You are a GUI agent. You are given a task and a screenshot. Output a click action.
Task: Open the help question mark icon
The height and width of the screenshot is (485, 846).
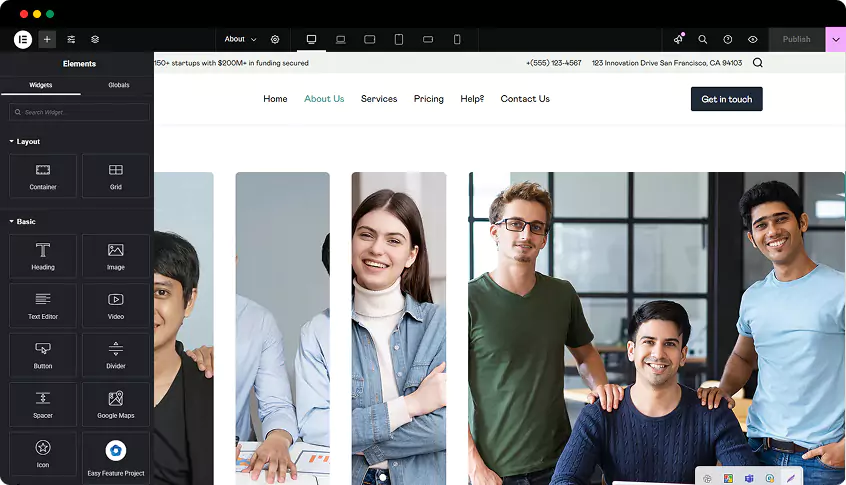(x=727, y=39)
